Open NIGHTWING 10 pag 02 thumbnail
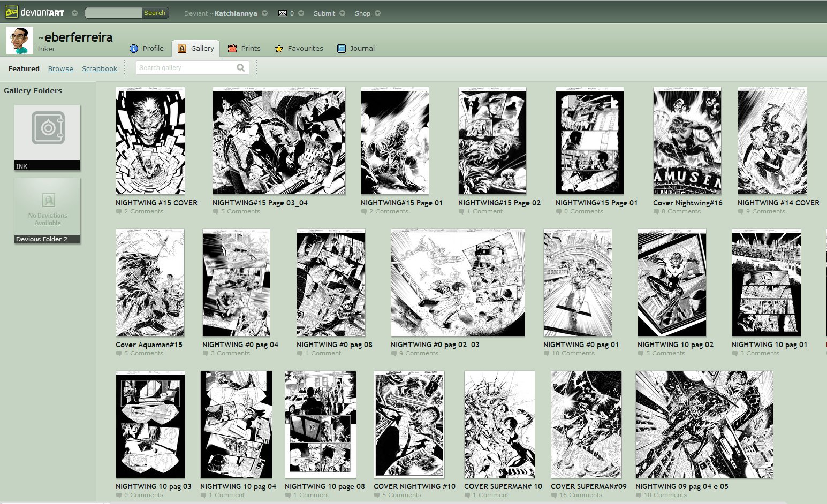The image size is (827, 504). coord(672,282)
